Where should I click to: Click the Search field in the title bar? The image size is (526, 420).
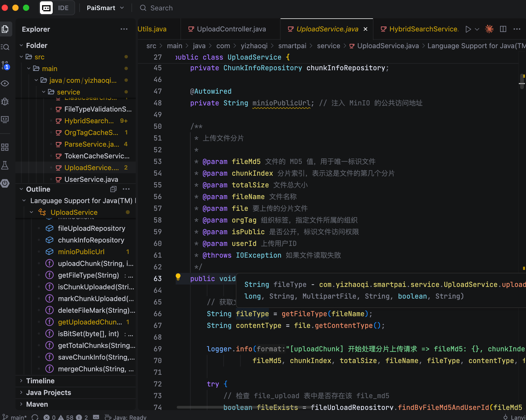161,8
